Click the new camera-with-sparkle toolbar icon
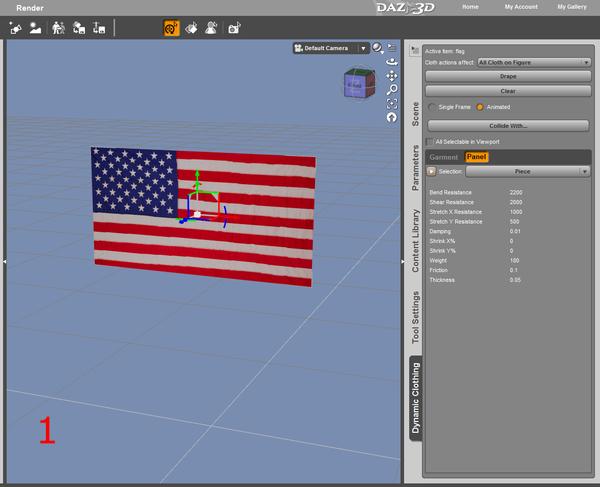600x487 pixels. pos(15,28)
